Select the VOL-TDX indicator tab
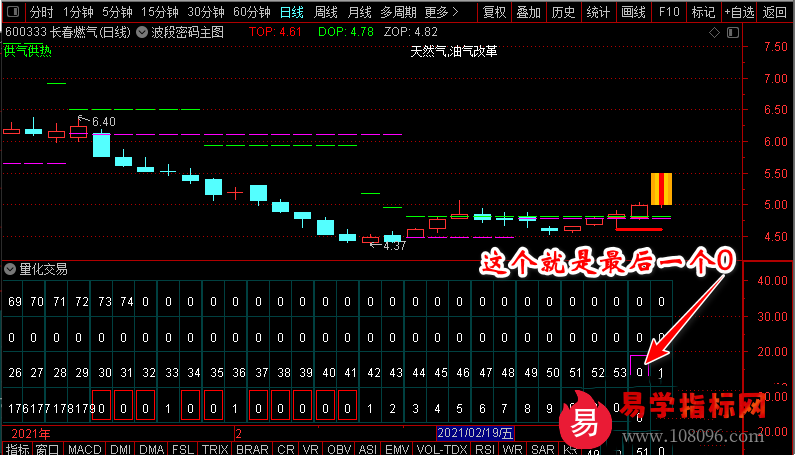This screenshot has width=795, height=455. pos(442,449)
